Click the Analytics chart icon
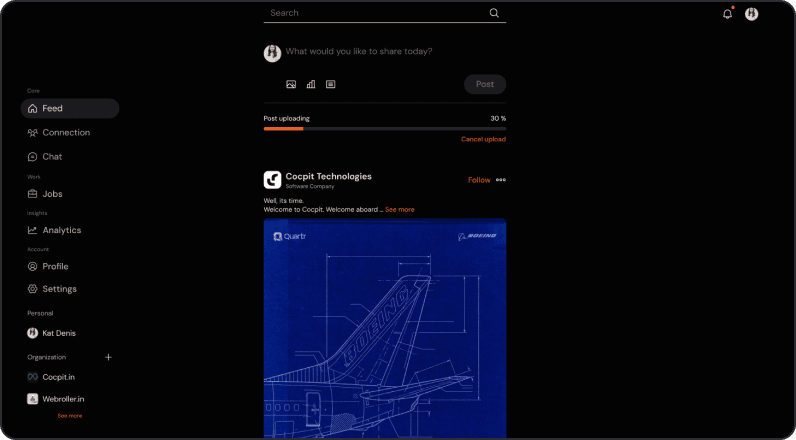Screen dimensions: 796x440 point(32,230)
